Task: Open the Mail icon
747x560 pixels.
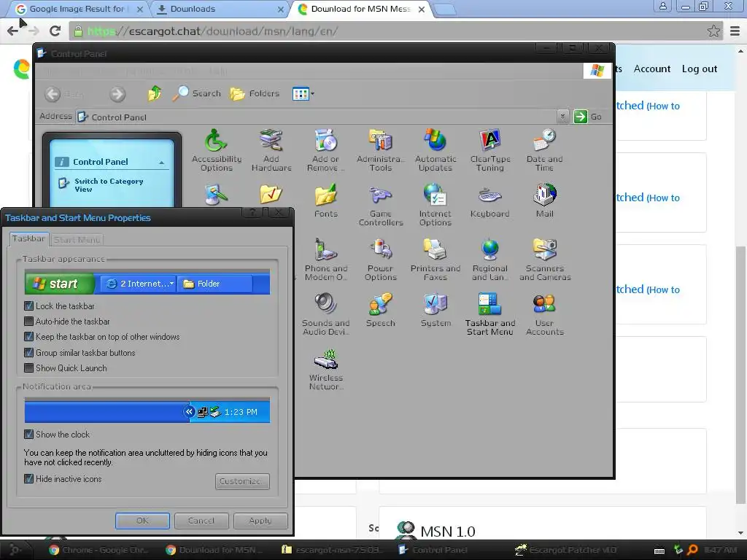Action: pyautogui.click(x=544, y=201)
